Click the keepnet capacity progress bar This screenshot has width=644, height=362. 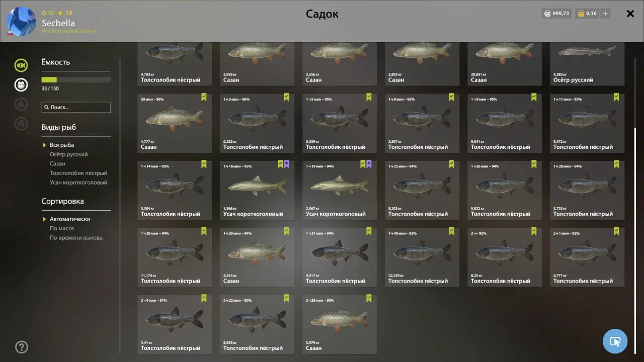point(76,79)
